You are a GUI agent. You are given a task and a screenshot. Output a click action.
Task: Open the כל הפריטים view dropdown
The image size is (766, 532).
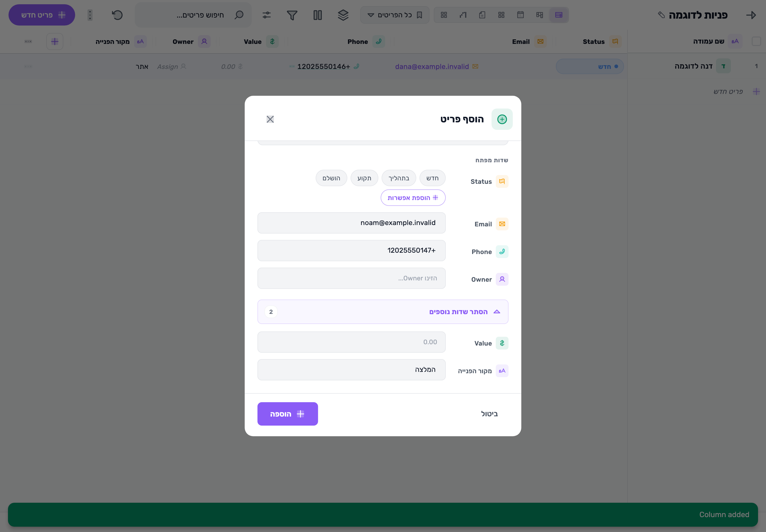(x=395, y=15)
